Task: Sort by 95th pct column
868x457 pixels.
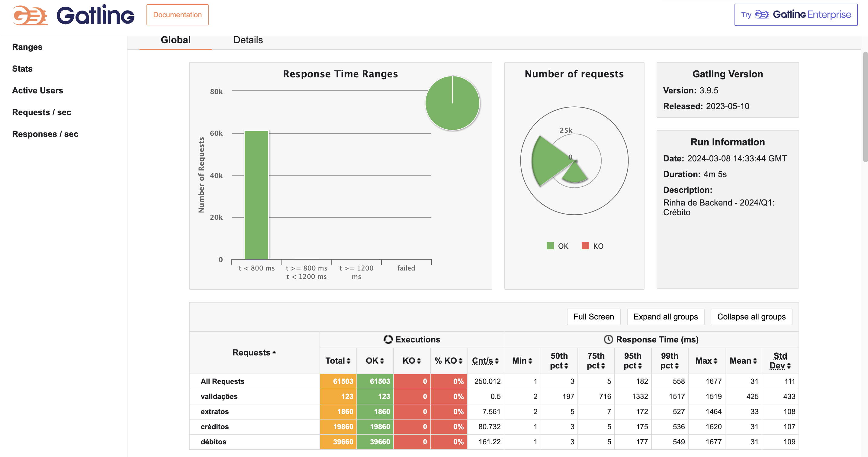Action: pyautogui.click(x=632, y=361)
